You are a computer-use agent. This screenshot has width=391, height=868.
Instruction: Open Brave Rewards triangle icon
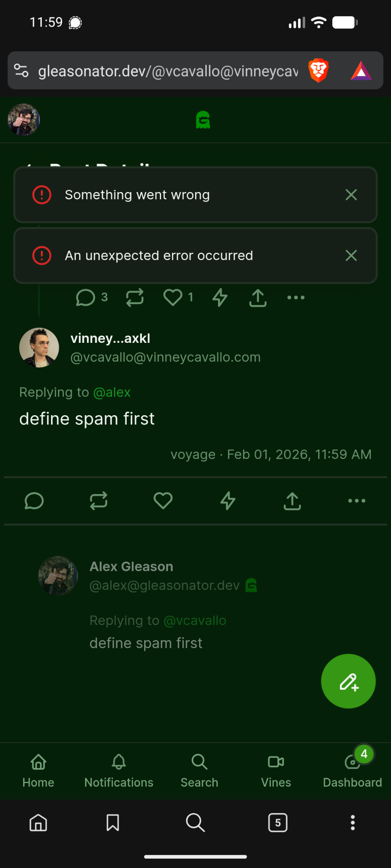361,71
